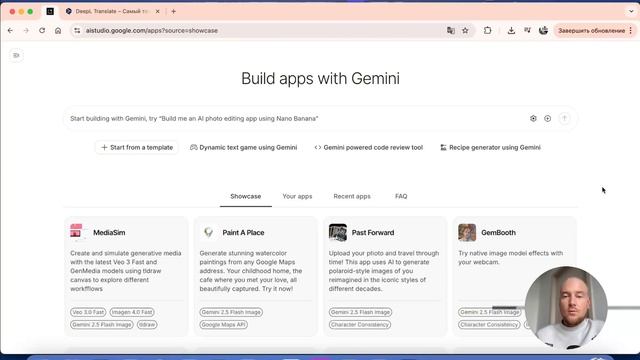This screenshot has height=360, width=640.
Task: Open the downloads icon in toolbar
Action: tap(511, 31)
